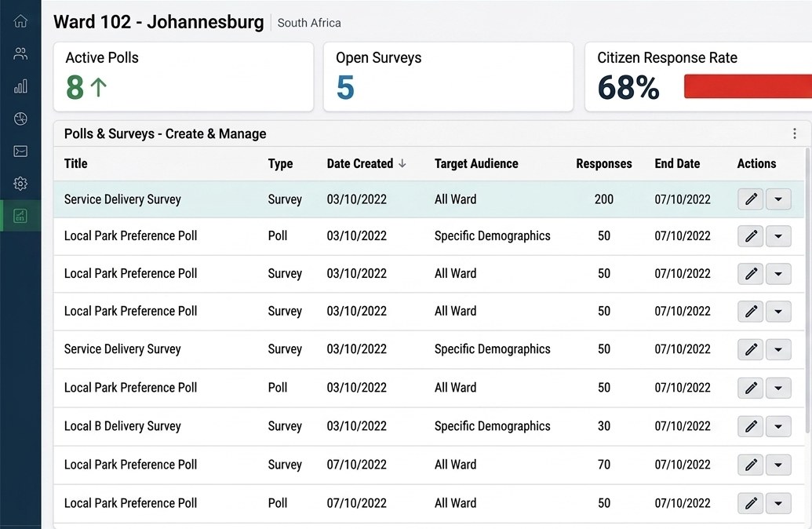
Task: Edit the first Local Park Survey row
Action: [750, 274]
